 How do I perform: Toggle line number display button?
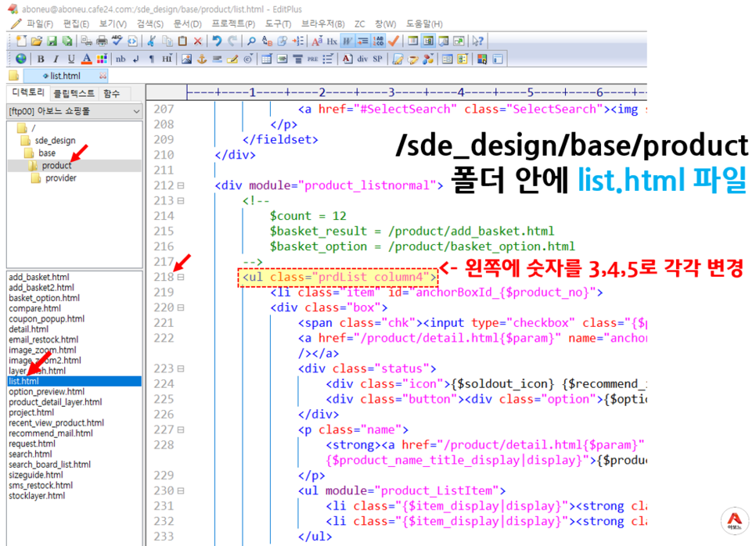378,41
